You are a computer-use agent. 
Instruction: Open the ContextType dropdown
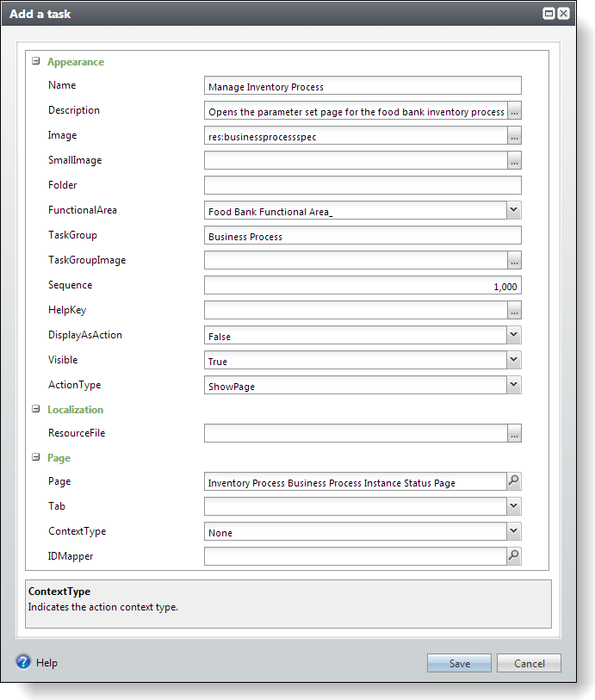pyautogui.click(x=514, y=531)
